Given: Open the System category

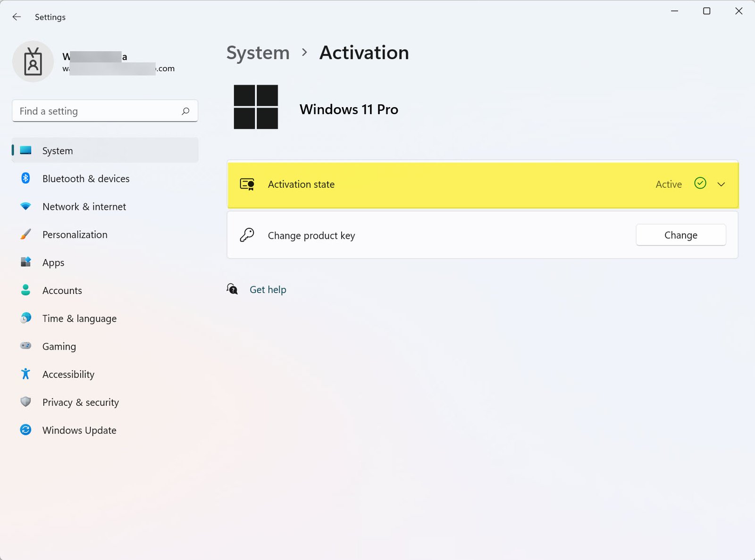Looking at the screenshot, I should click(x=105, y=150).
